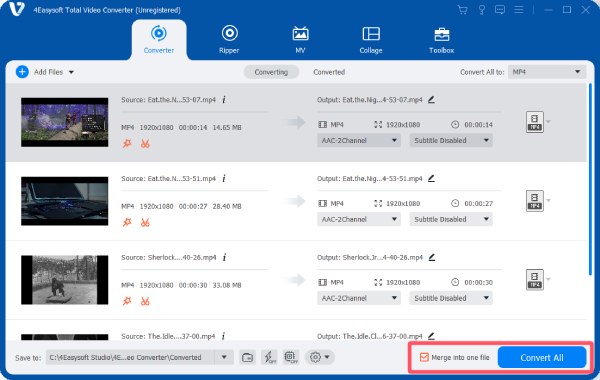Click the Save to path field
The image size is (600, 380).
130,357
